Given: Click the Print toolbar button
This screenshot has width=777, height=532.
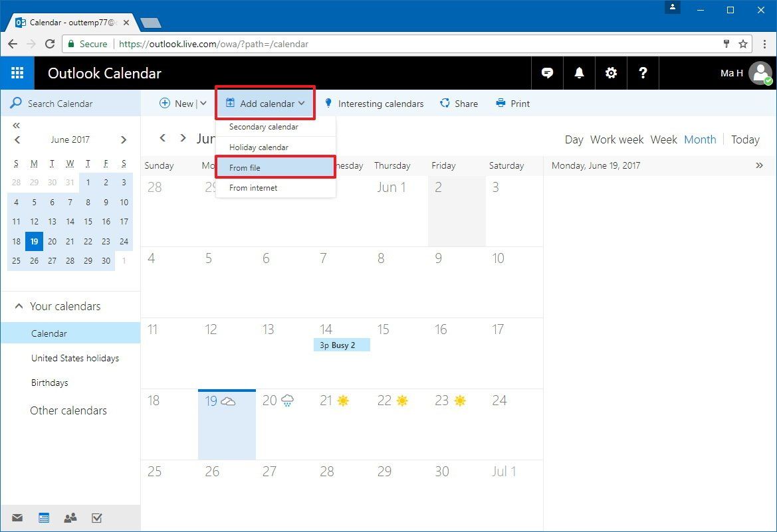Looking at the screenshot, I should pos(513,104).
